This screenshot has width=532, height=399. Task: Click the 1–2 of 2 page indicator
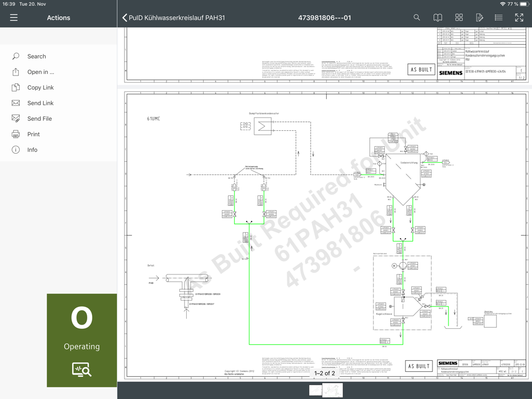[325, 373]
